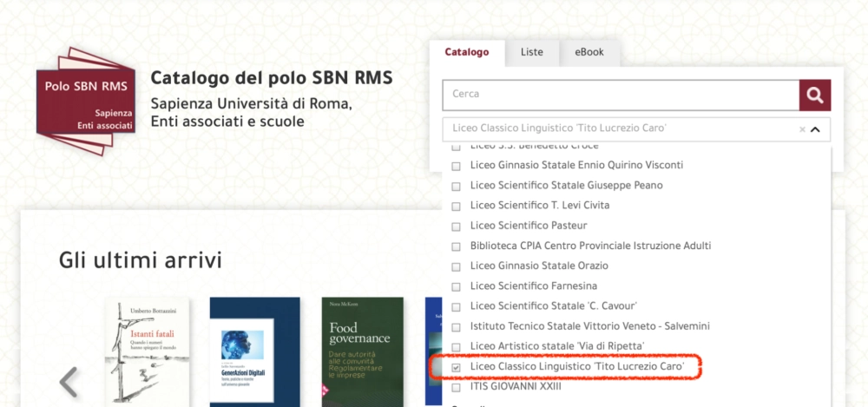Open the Food governance book cover
The image size is (868, 407).
coord(363,351)
